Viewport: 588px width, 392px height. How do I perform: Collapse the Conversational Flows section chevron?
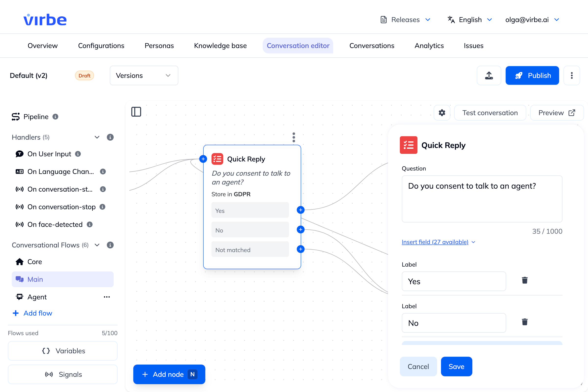pyautogui.click(x=97, y=245)
